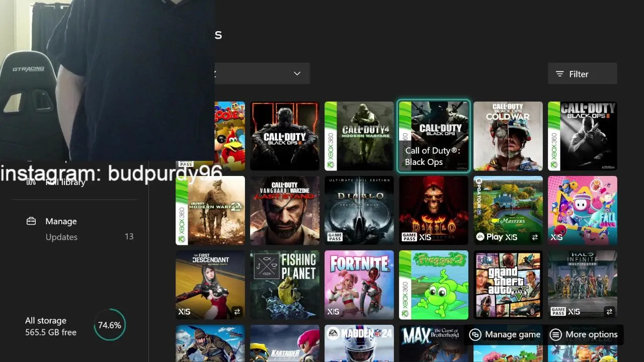Open the Diablo II Resurrected tile
This screenshot has width=644, height=362.
point(434,210)
